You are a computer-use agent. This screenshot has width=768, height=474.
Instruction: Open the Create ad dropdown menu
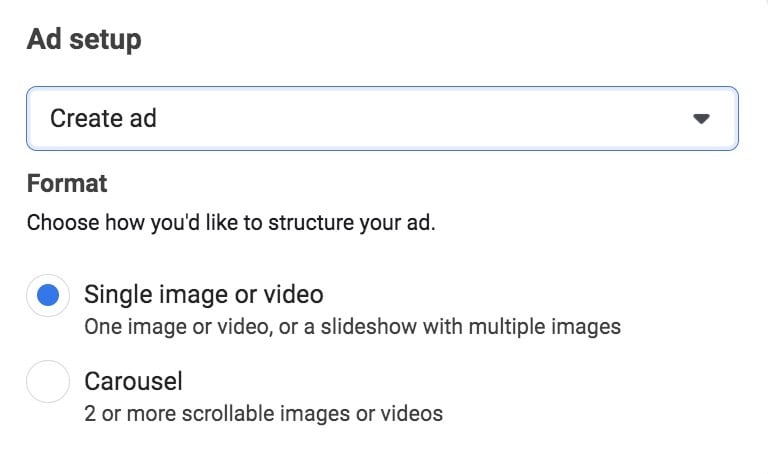(x=382, y=119)
